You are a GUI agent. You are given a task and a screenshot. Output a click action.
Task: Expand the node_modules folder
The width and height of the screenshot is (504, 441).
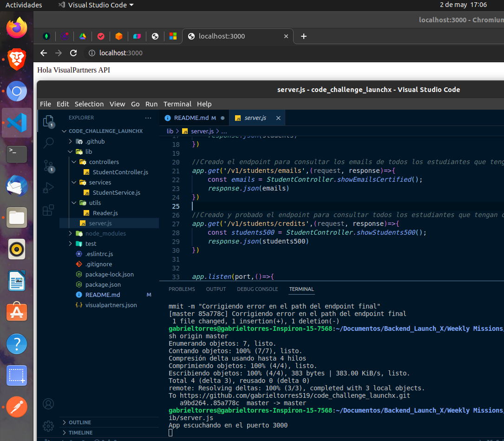tap(105, 233)
